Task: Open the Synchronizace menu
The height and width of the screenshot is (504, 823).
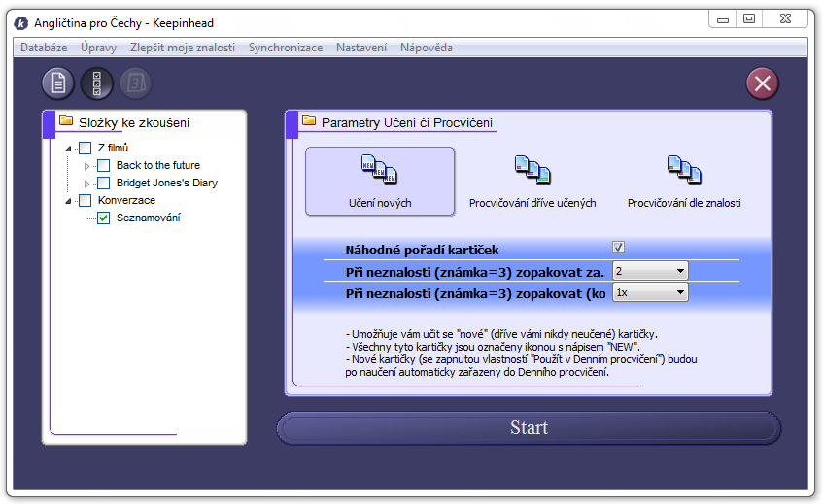Action: coord(286,48)
